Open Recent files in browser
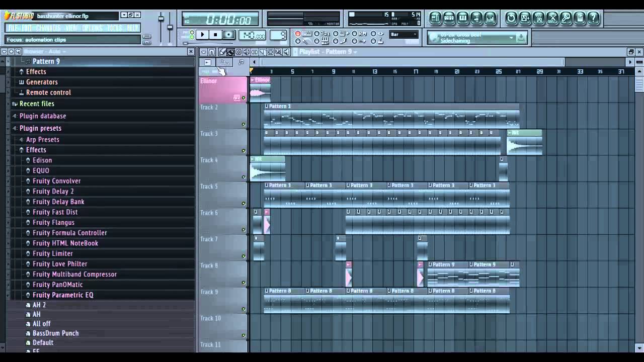The width and height of the screenshot is (644, 362). coord(37,104)
